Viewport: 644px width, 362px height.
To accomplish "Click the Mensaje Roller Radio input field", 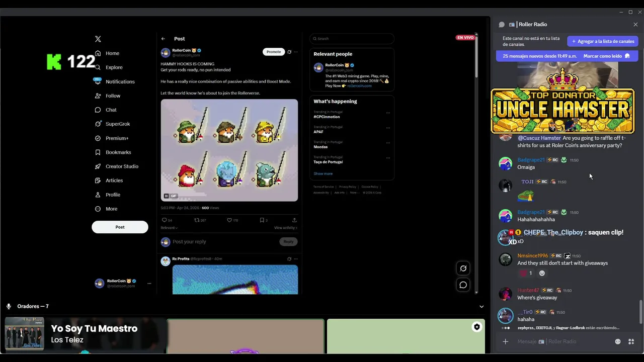I will pos(563,342).
